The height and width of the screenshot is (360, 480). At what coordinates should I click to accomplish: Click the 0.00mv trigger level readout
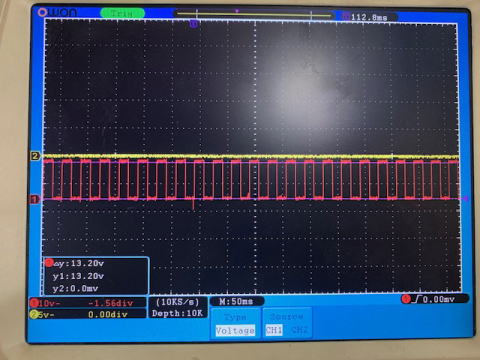point(439,299)
